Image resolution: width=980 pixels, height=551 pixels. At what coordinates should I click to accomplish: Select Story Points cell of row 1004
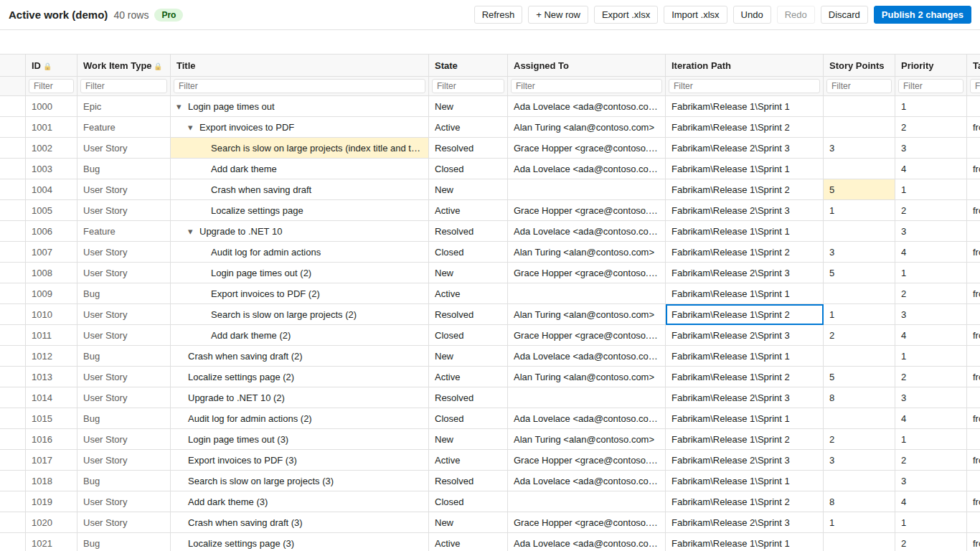[x=859, y=190]
